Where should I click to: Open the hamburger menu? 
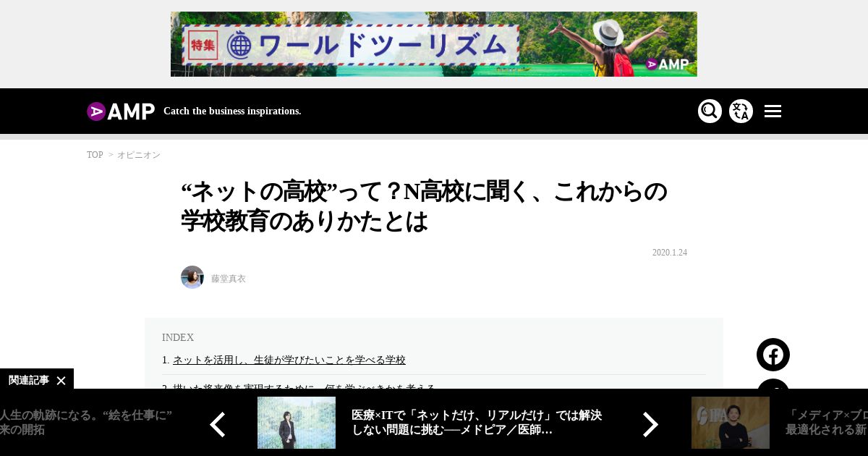point(773,111)
